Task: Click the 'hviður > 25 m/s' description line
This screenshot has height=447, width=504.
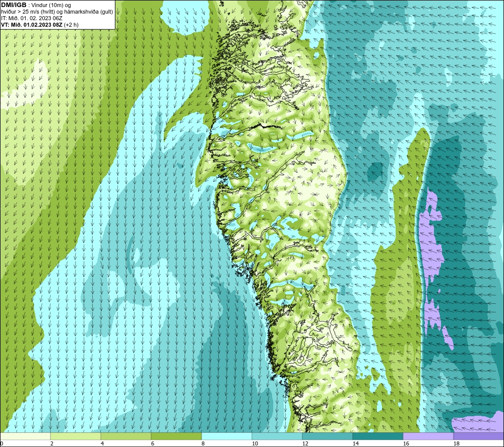Action: click(x=57, y=12)
